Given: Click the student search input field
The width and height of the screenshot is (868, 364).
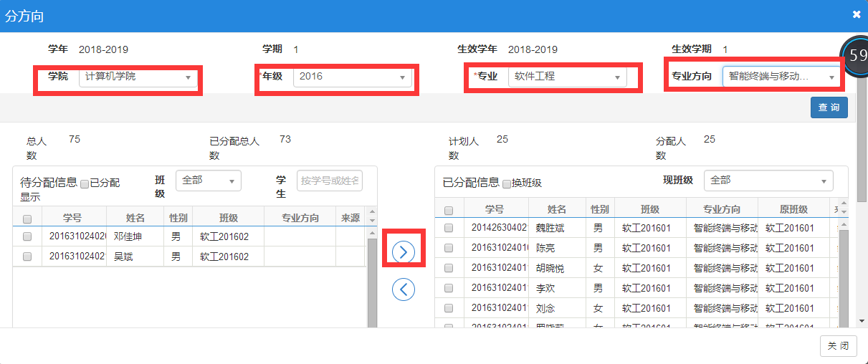Looking at the screenshot, I should 330,181.
